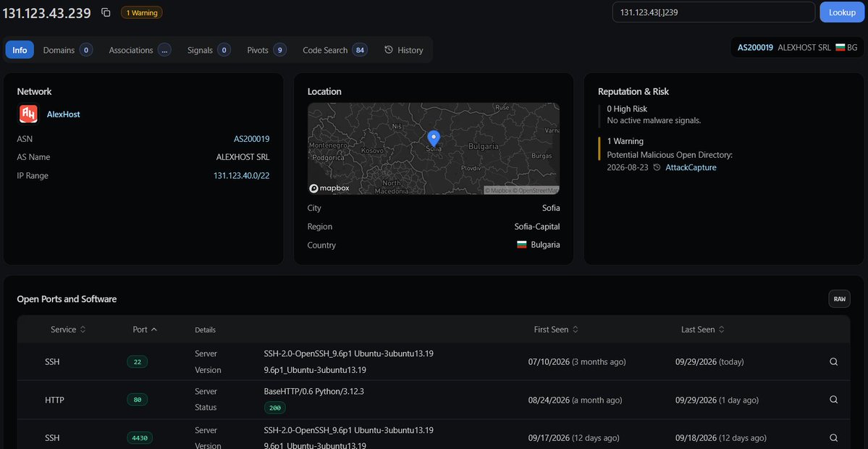This screenshot has height=449, width=868.
Task: Copy the IP address 131.123.43.239
Action: pyautogui.click(x=106, y=13)
